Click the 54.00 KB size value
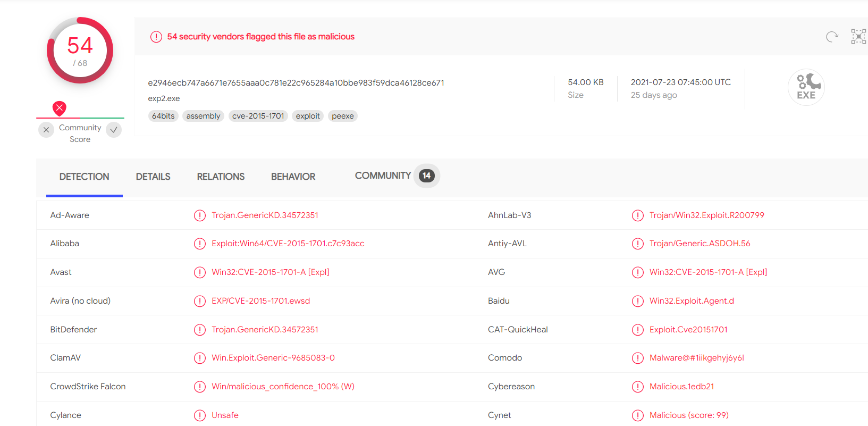Image resolution: width=868 pixels, height=426 pixels. (x=586, y=82)
